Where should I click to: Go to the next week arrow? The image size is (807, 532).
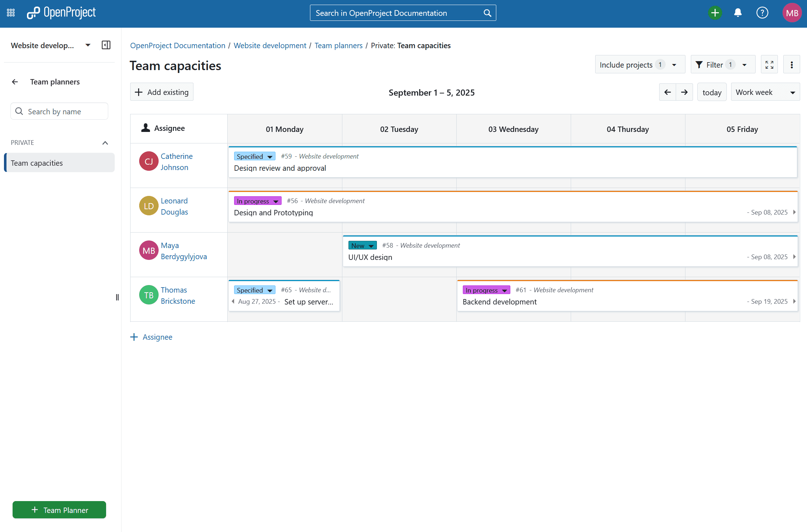684,92
